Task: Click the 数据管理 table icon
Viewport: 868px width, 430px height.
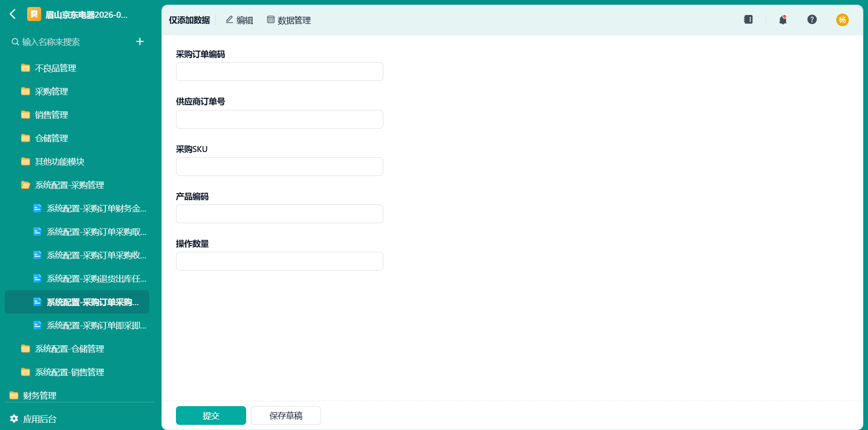Action: 270,20
